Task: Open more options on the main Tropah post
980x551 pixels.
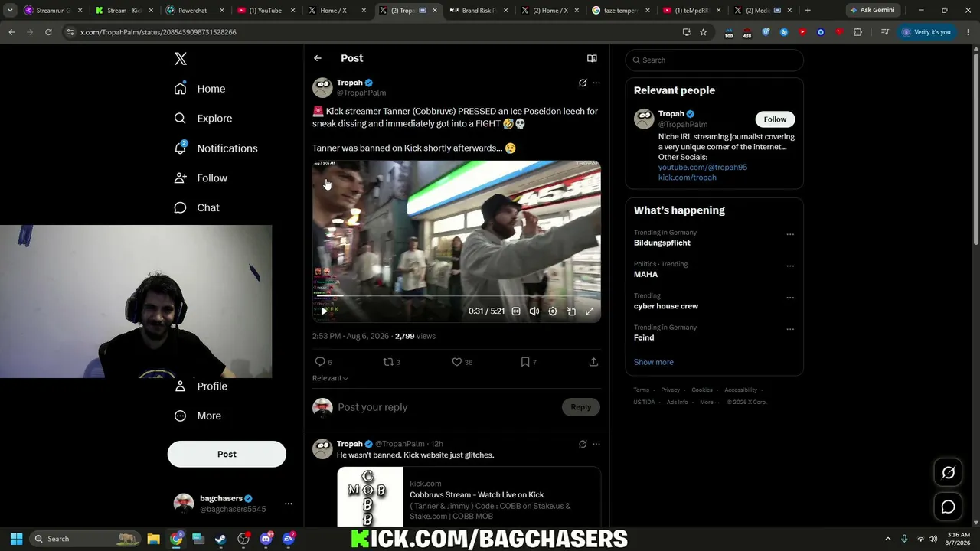Action: pyautogui.click(x=596, y=83)
